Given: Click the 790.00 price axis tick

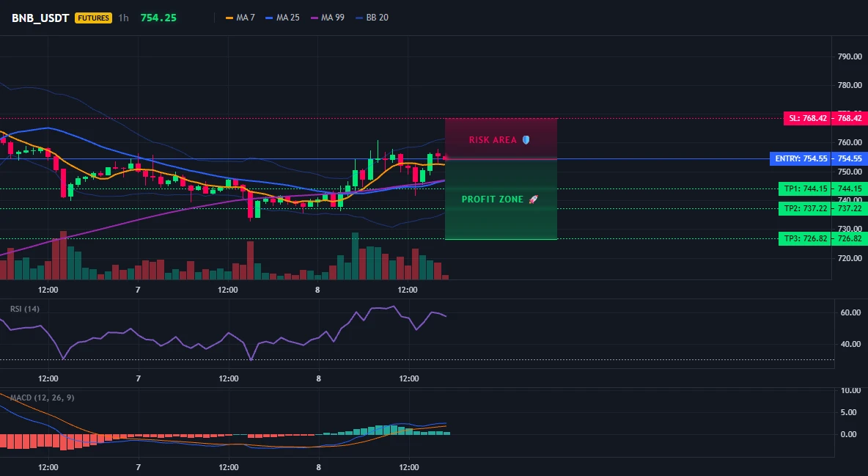Looking at the screenshot, I should point(850,56).
